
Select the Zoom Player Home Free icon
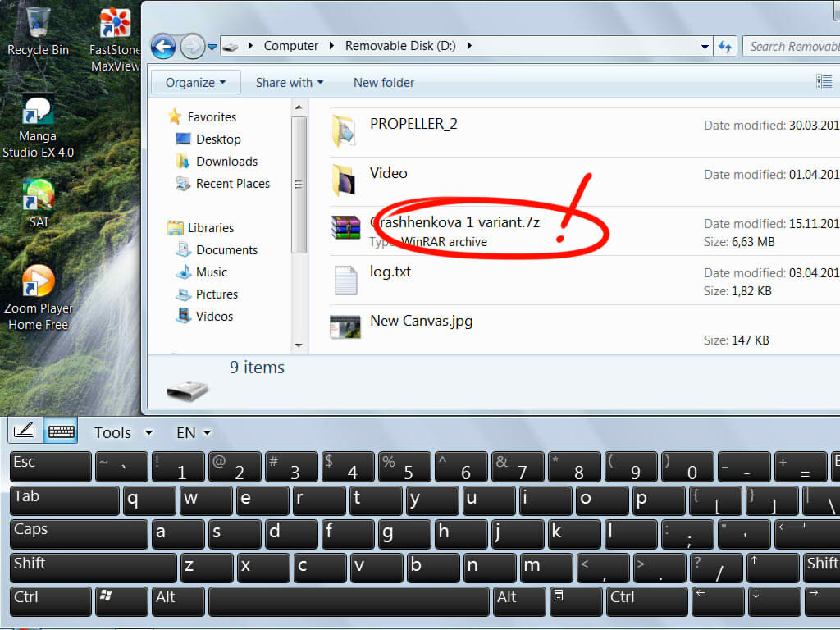(x=38, y=298)
